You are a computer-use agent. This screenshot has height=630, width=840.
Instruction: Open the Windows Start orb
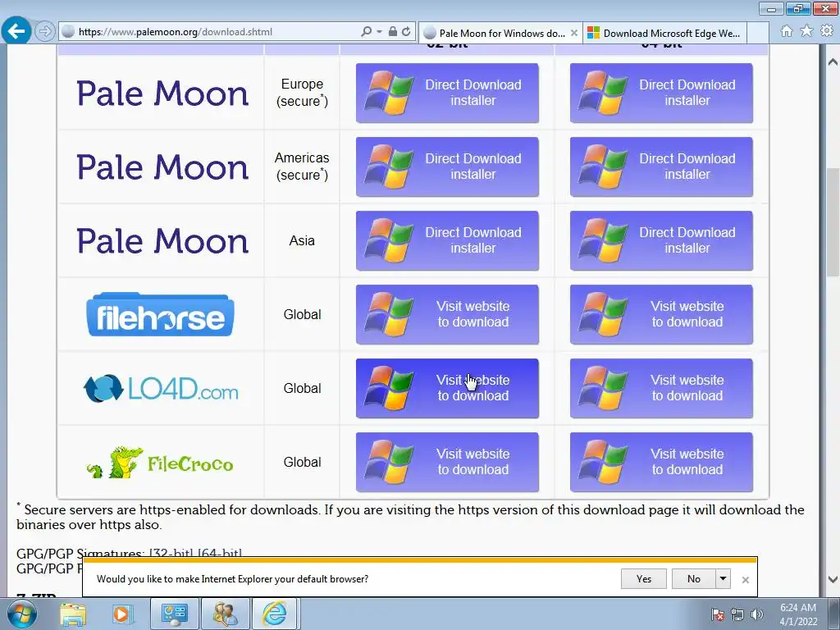[x=21, y=614]
